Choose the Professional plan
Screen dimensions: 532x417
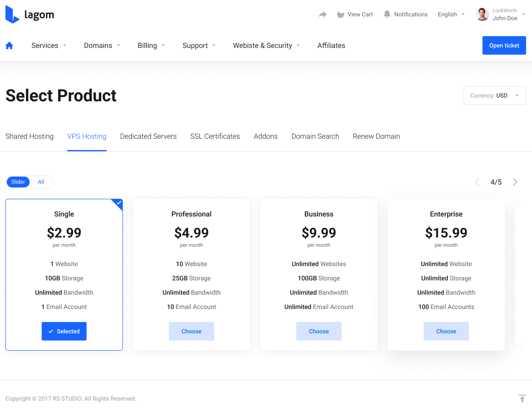(191, 331)
